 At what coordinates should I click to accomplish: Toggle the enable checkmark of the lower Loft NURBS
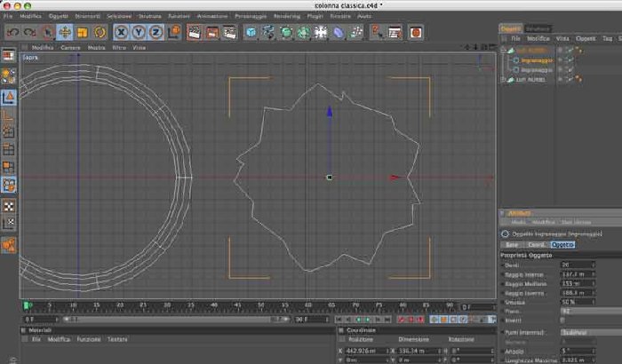570,80
